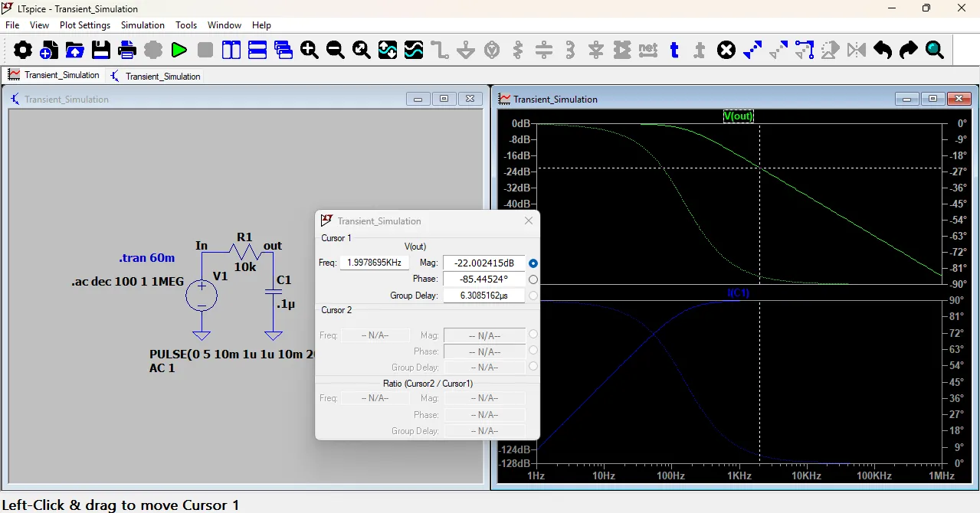Click the I(C1) trace label
Screen dimensions: 980x513
point(739,293)
